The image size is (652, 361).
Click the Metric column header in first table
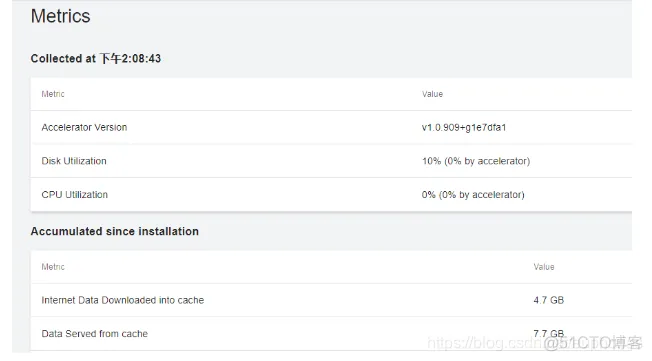[53, 94]
